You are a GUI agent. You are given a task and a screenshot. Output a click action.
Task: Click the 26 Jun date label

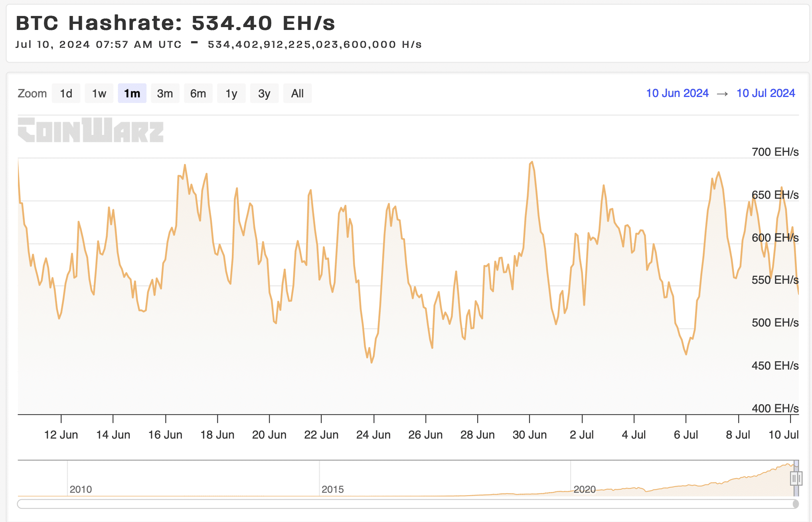425,435
